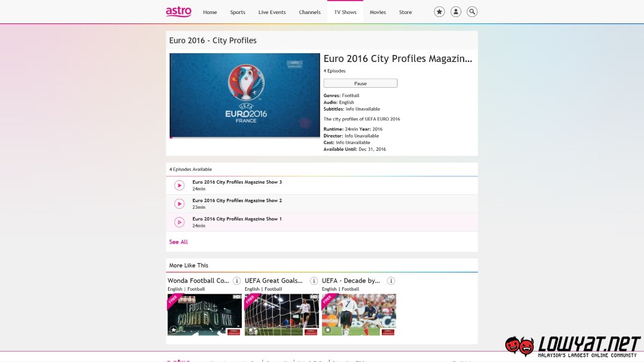This screenshot has width=644, height=362.
Task: Select the TV Shows tab
Action: pos(345,12)
